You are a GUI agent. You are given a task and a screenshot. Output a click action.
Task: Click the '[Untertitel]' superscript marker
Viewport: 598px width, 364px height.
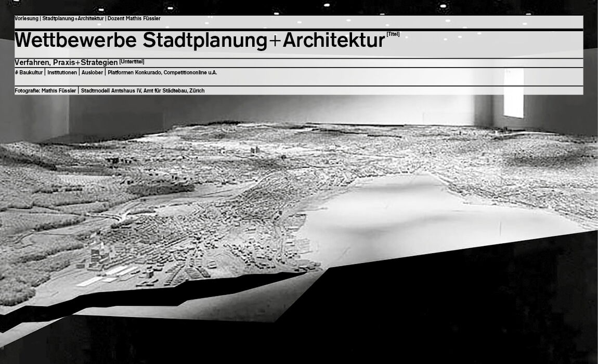pos(132,61)
